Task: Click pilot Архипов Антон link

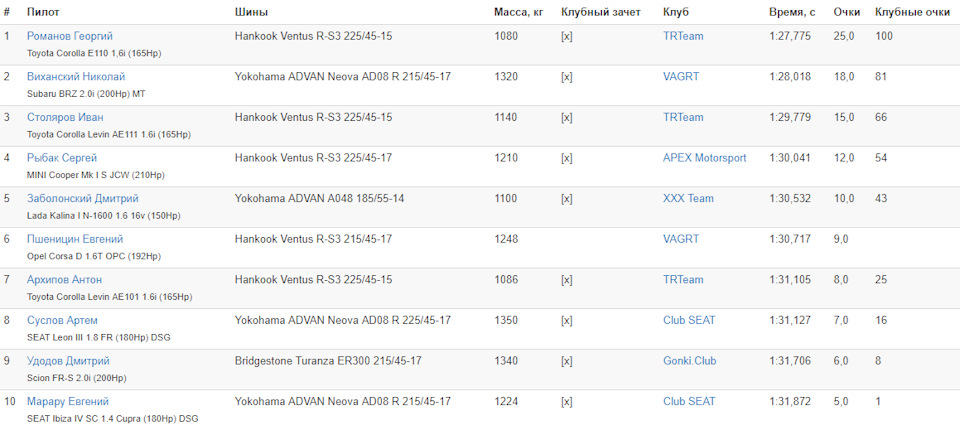Action: (x=64, y=280)
